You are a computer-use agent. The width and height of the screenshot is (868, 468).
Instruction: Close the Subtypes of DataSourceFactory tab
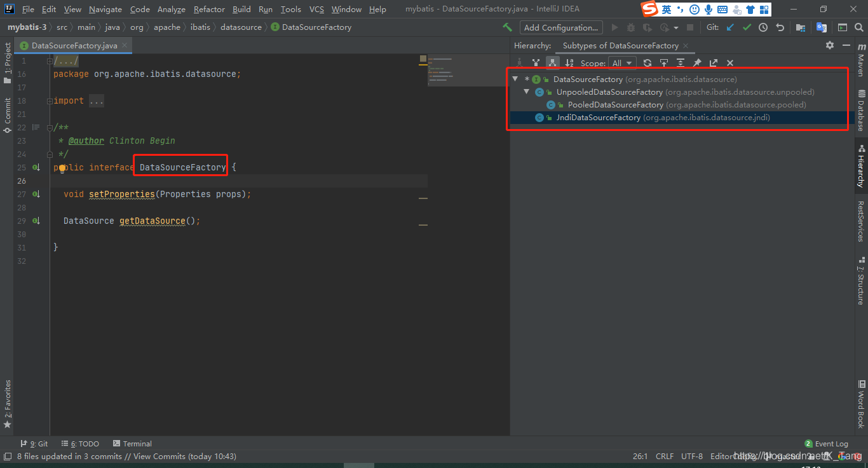click(686, 46)
